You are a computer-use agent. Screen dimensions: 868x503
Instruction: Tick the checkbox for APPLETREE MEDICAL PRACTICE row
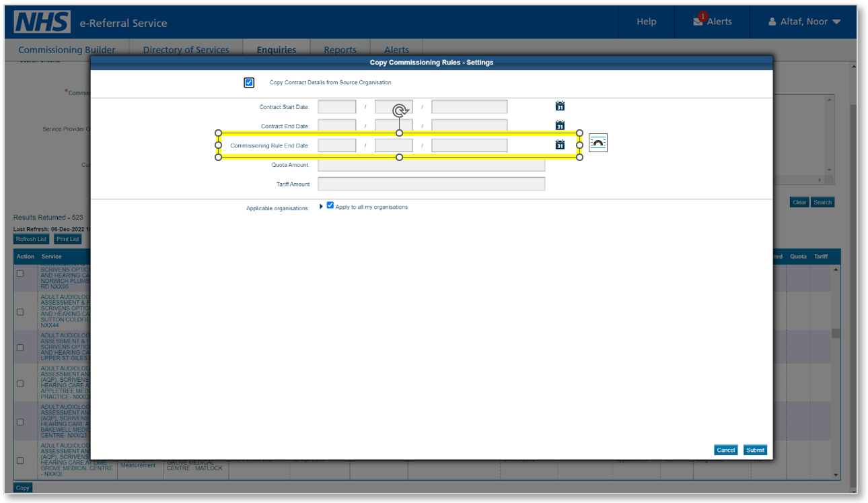20,383
